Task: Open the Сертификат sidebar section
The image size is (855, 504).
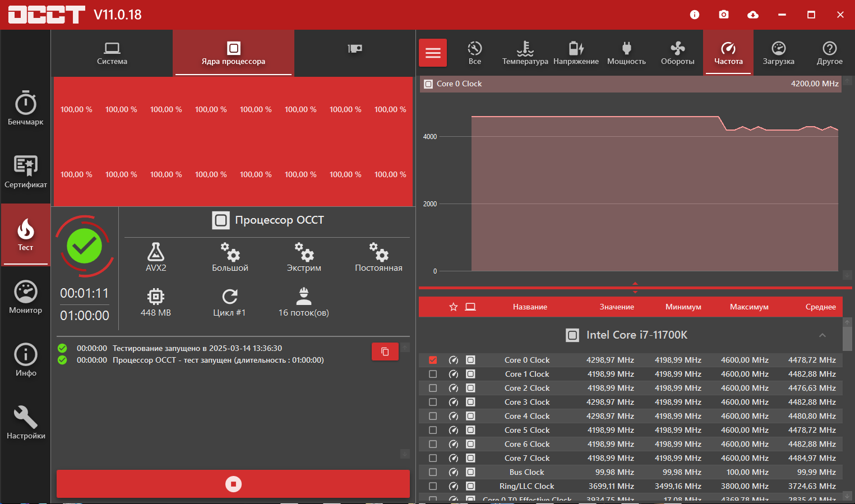Action: [26, 171]
